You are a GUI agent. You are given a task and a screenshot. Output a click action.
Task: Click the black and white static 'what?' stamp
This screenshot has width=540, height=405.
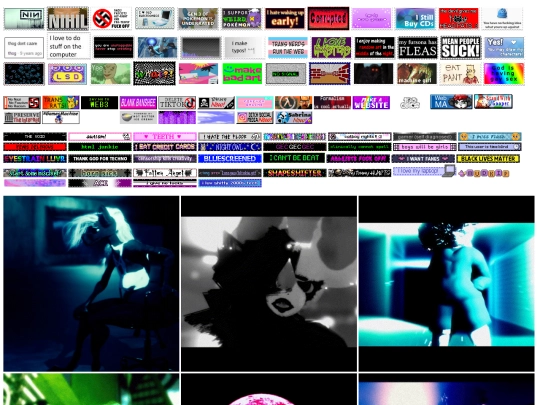pyautogui.click(x=154, y=73)
